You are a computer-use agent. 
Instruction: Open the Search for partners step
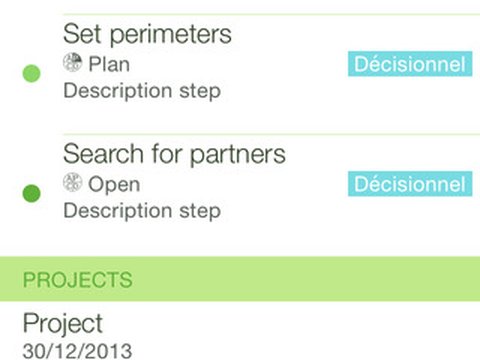174,154
